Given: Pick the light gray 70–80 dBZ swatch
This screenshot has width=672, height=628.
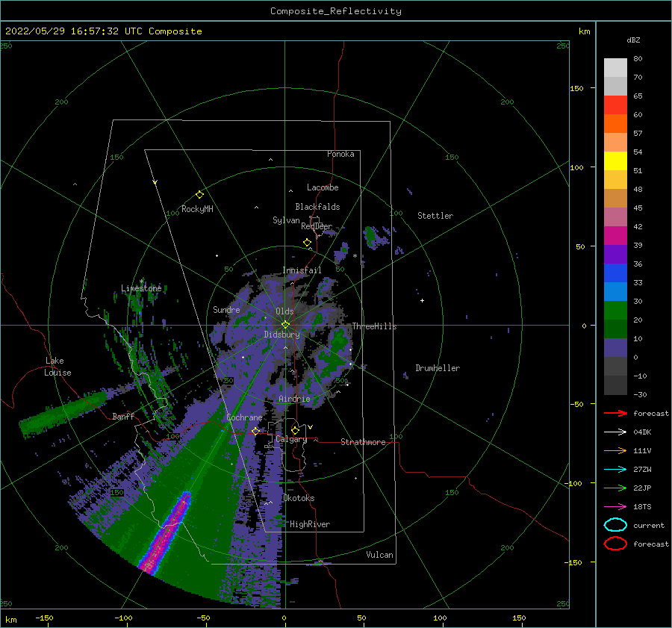Looking at the screenshot, I should 615,68.
